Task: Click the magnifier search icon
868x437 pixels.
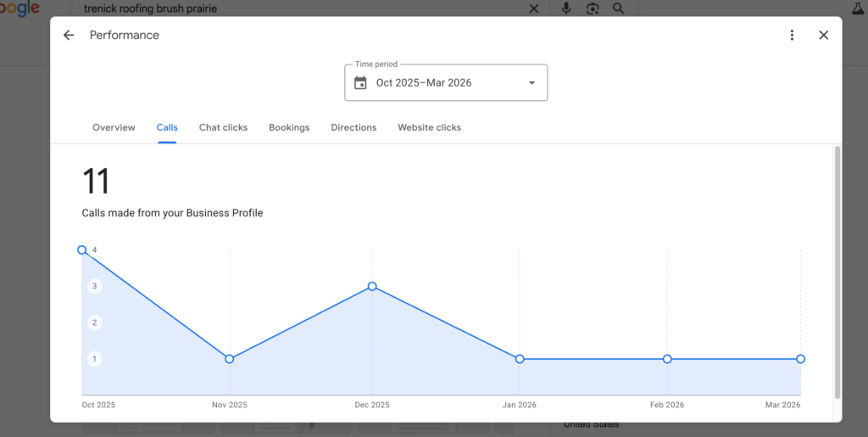Action: pos(619,8)
